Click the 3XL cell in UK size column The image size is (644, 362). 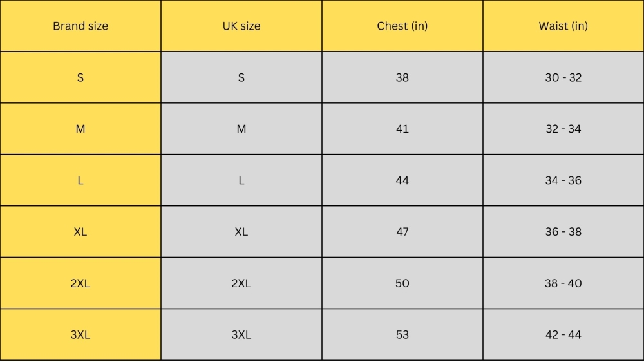[x=241, y=335]
